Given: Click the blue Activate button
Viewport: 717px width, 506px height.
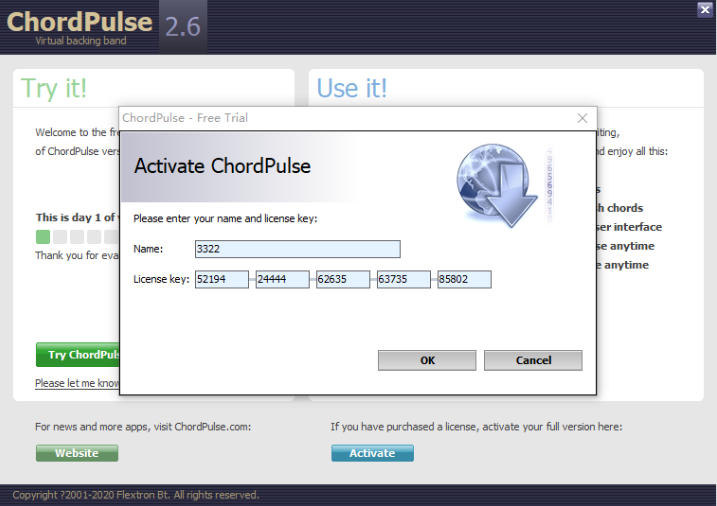Looking at the screenshot, I should click(372, 453).
